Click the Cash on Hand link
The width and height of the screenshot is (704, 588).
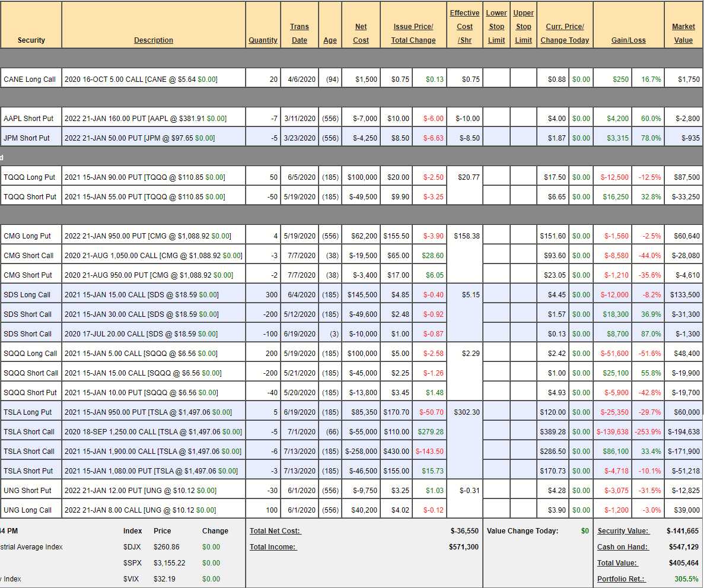point(623,547)
